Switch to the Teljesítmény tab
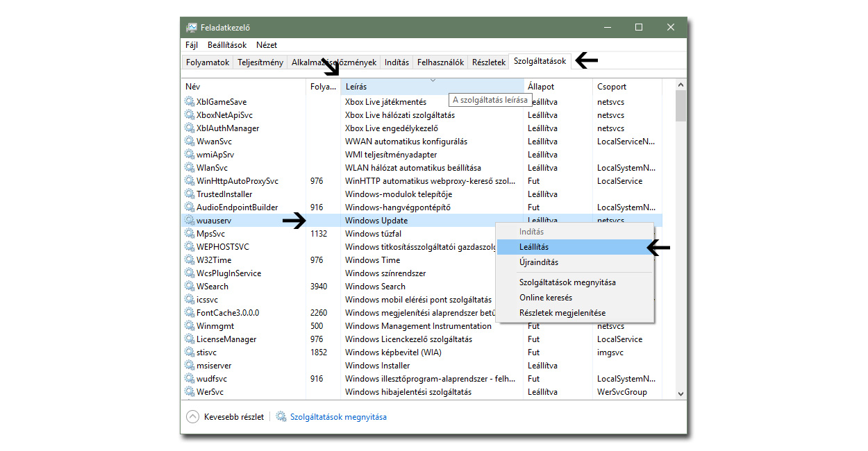The image size is (868, 451). point(260,62)
